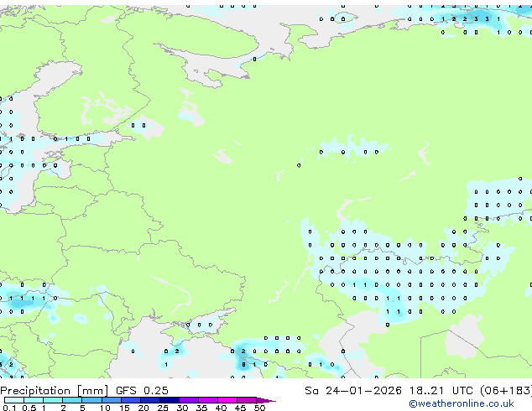This screenshot has width=532, height=411.
Task: Click the '18..21 UTC' time text
Action: 441,391
